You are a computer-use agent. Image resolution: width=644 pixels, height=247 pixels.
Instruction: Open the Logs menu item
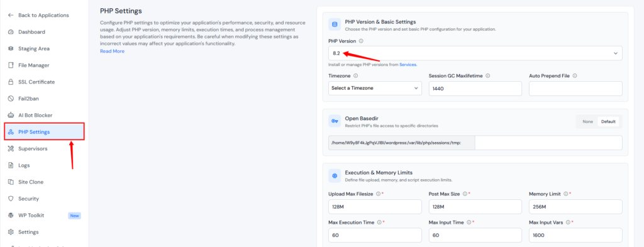pos(24,165)
